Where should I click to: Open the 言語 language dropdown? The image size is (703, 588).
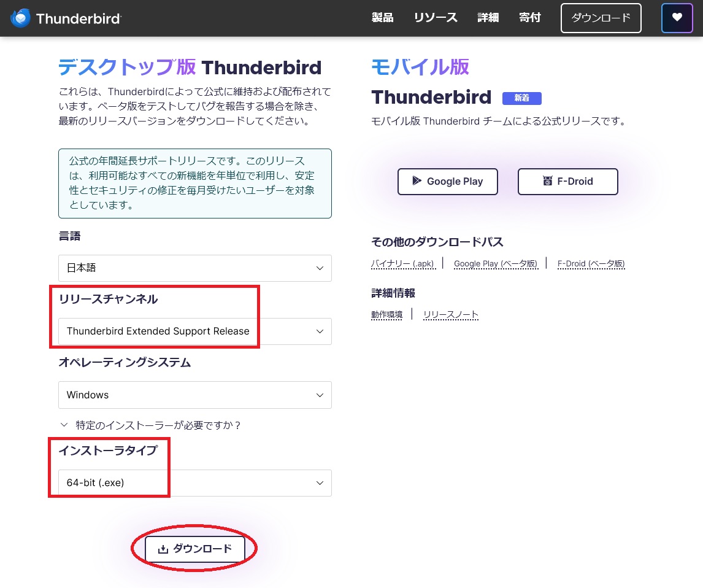coord(195,268)
